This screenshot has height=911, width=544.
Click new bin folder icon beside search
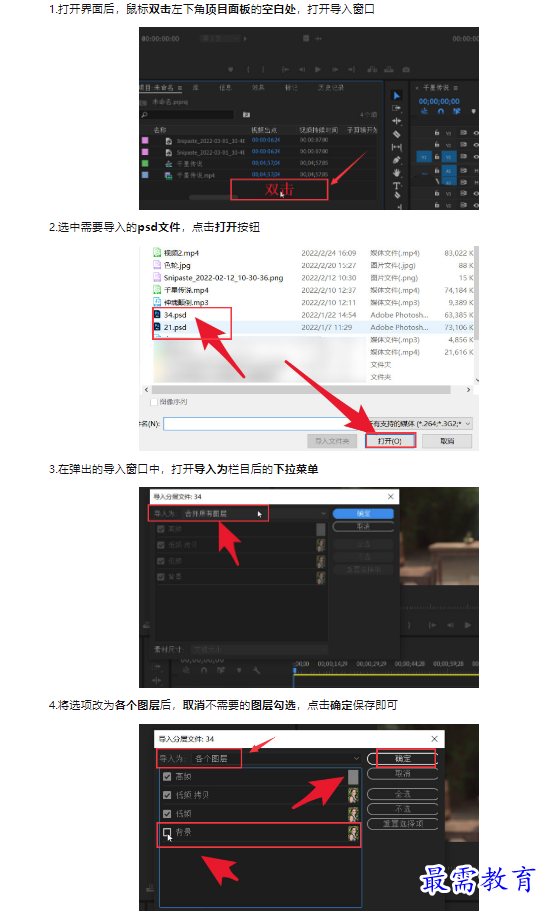point(246,114)
